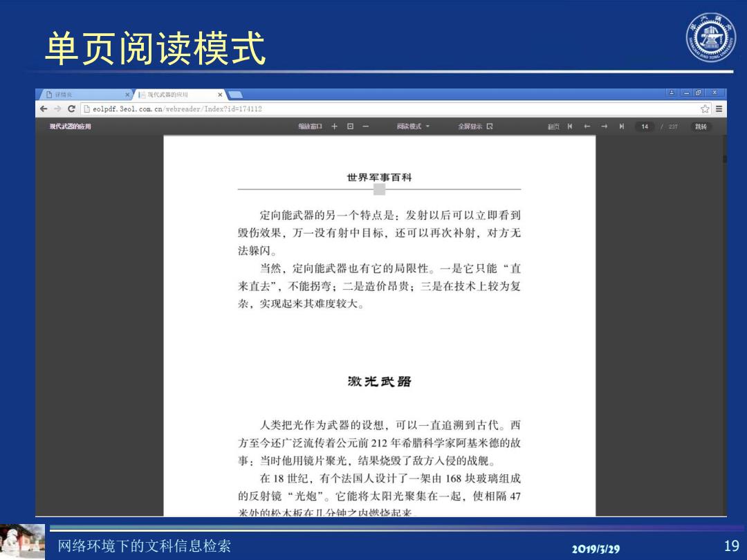Zoom out with the minus icon

coord(366,127)
